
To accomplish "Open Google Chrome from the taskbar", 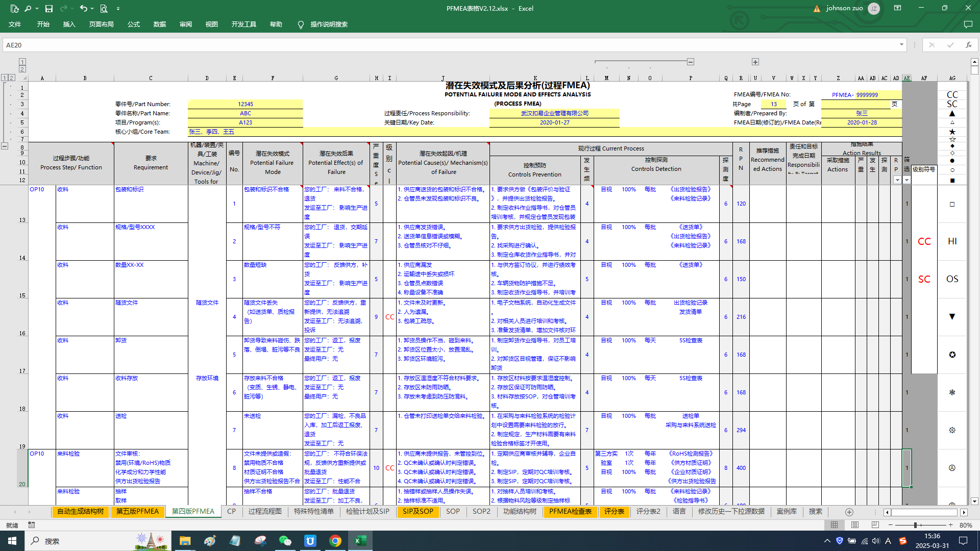I will 335,541.
